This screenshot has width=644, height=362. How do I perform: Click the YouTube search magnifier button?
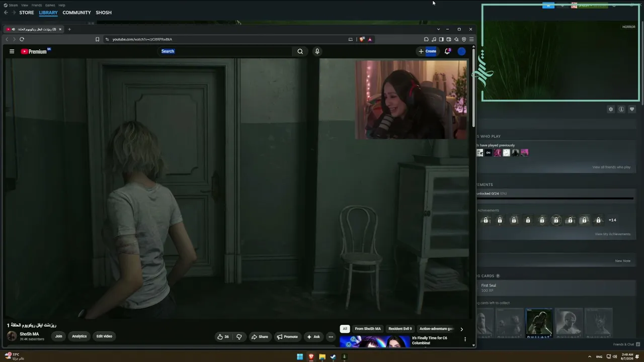click(x=300, y=51)
